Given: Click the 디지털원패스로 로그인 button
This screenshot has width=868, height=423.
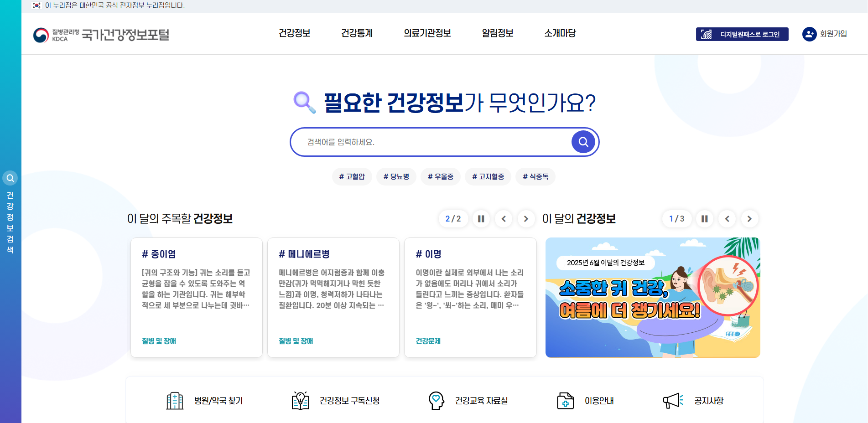Looking at the screenshot, I should click(742, 34).
